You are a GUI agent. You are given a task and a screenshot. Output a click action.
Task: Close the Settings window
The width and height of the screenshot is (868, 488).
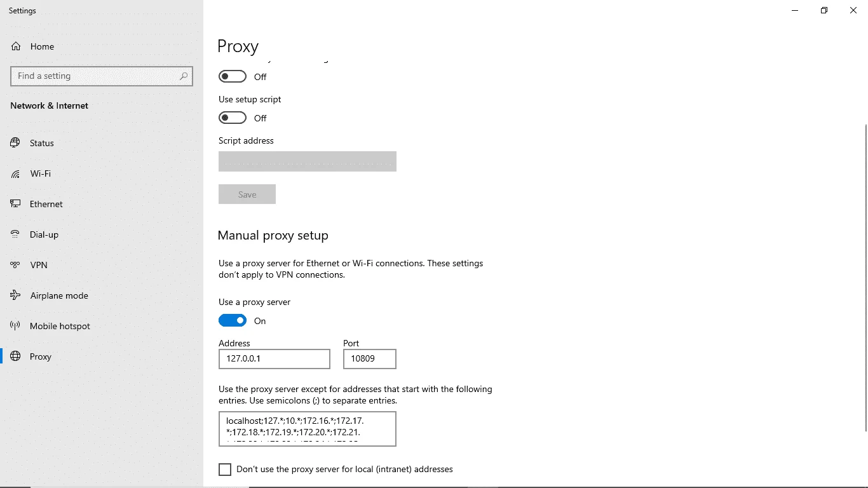[x=853, y=10]
